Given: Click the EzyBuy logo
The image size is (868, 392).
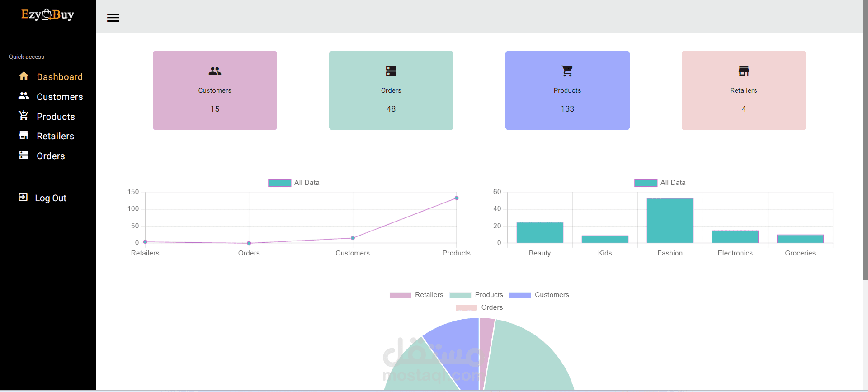Looking at the screenshot, I should pyautogui.click(x=47, y=15).
